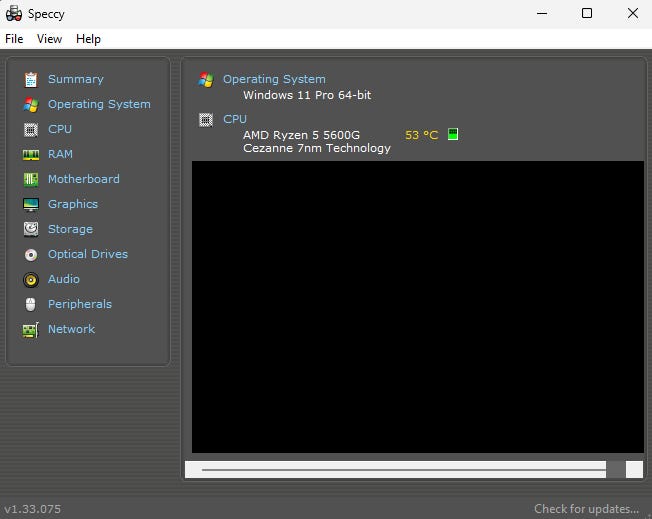
Task: Click the Summary clipboard icon
Action: (x=31, y=80)
